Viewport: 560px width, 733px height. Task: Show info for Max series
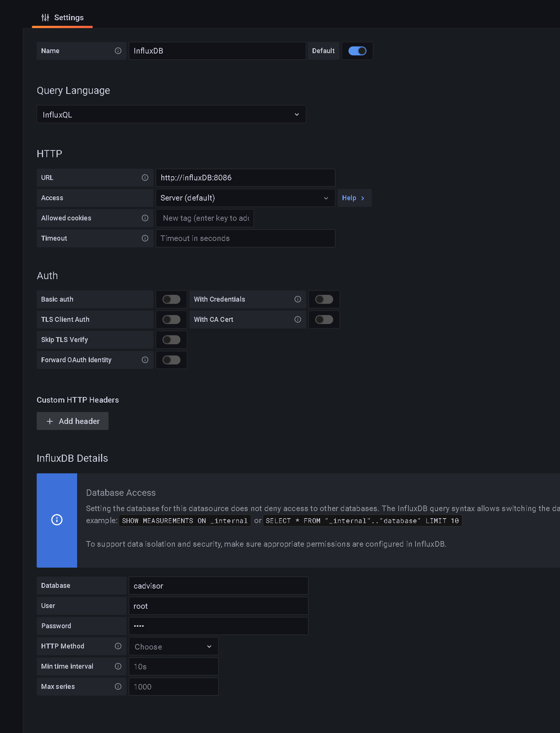118,687
